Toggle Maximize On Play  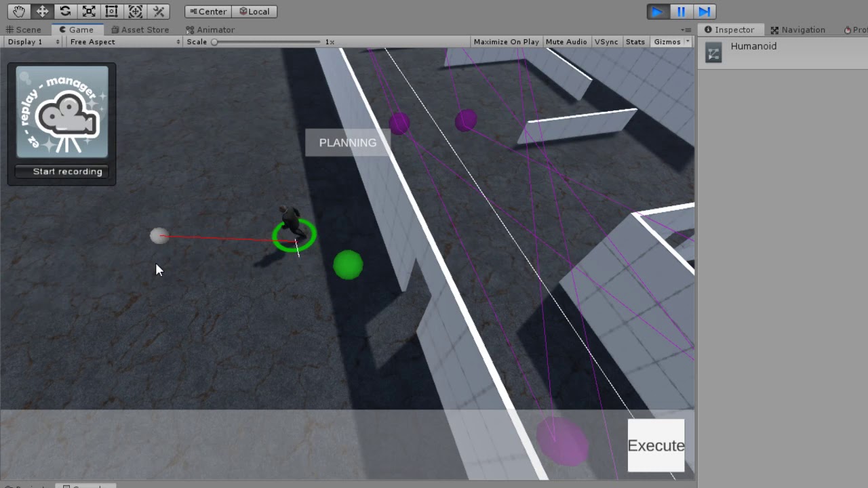(507, 42)
